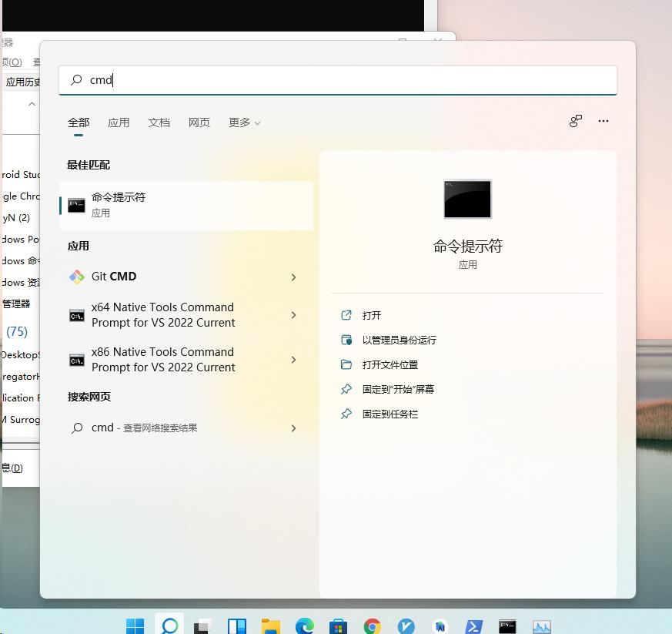Screen dimensions: 672x634
Task: Click the x64 Native Tools Command Prompt icon
Action: coord(76,315)
